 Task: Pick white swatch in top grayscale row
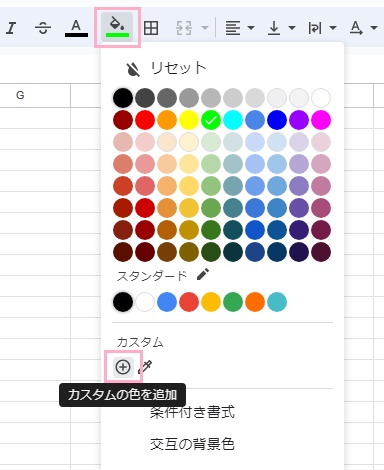[x=321, y=98]
